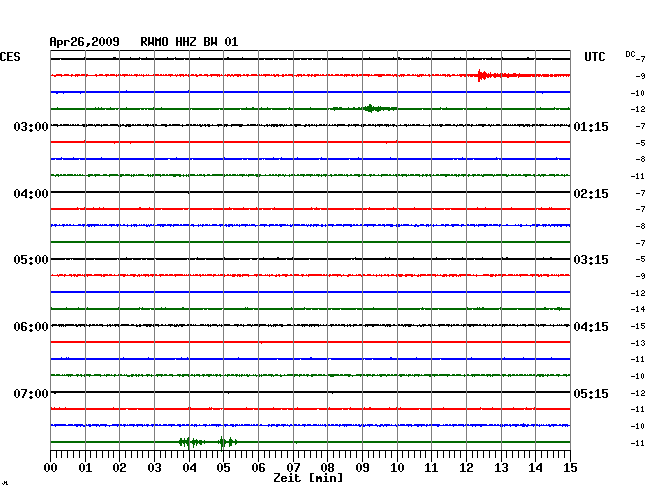Click minute label '05' on time axis
This screenshot has width=650, height=494.
(223, 468)
